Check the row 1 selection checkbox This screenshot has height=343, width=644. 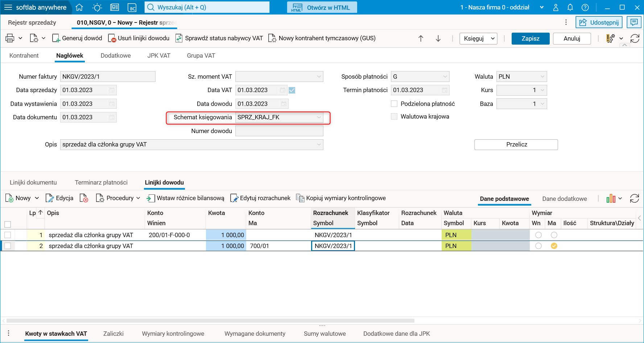(x=8, y=235)
